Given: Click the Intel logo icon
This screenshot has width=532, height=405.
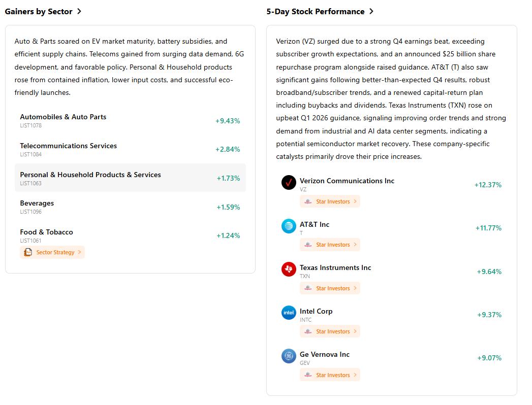Looking at the screenshot, I should point(289,313).
